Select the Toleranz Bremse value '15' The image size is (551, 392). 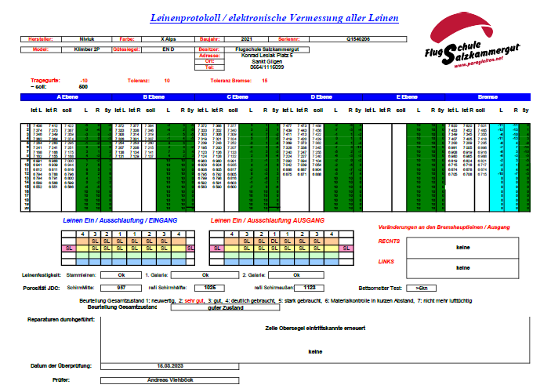tap(265, 81)
